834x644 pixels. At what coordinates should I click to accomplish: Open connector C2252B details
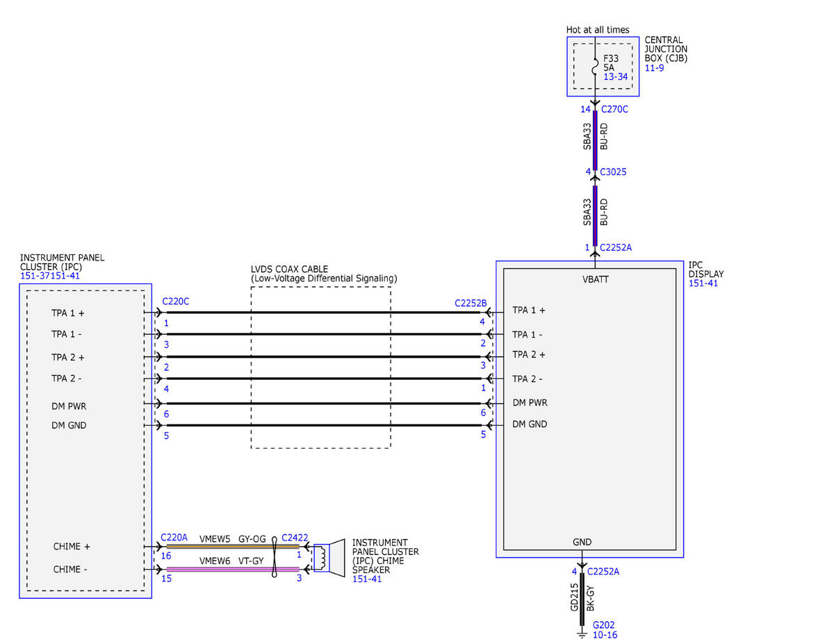(x=471, y=303)
